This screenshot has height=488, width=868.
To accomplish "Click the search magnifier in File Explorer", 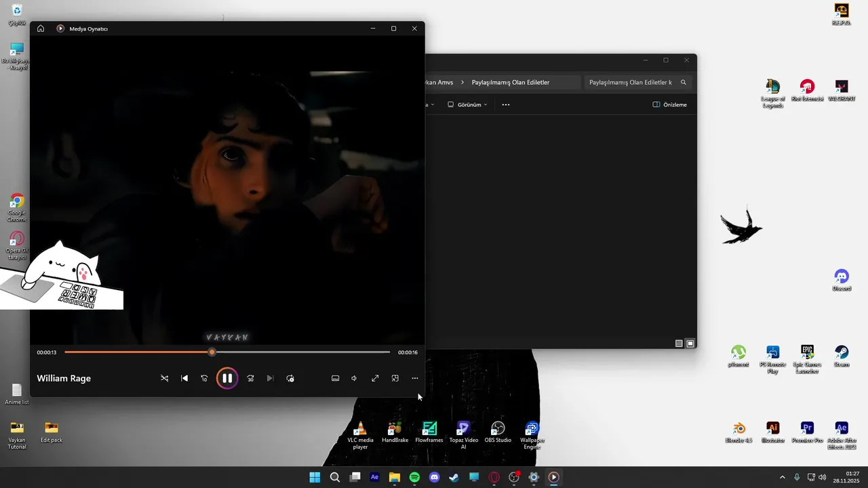I will [684, 82].
